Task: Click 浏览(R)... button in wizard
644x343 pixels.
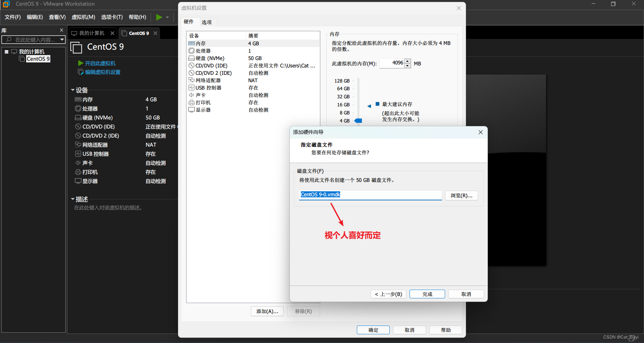Action: 462,195
